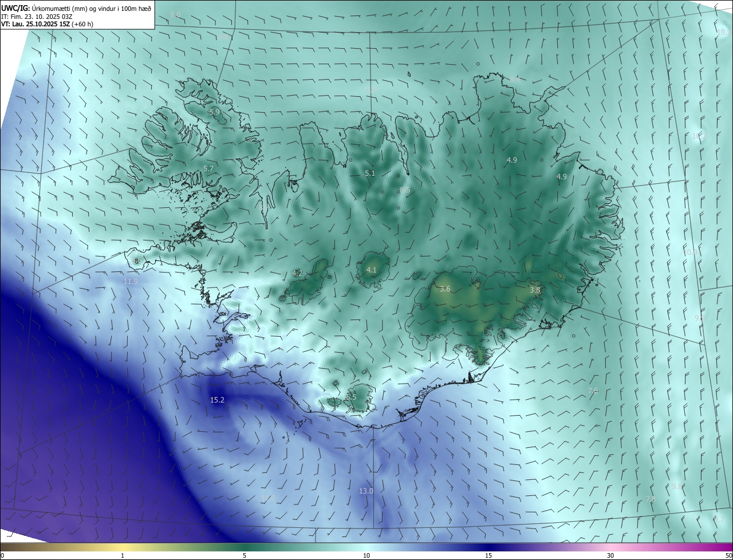This screenshot has width=733, height=560.
Task: Click the 8.0 value label near the header box
Action: [x=175, y=14]
